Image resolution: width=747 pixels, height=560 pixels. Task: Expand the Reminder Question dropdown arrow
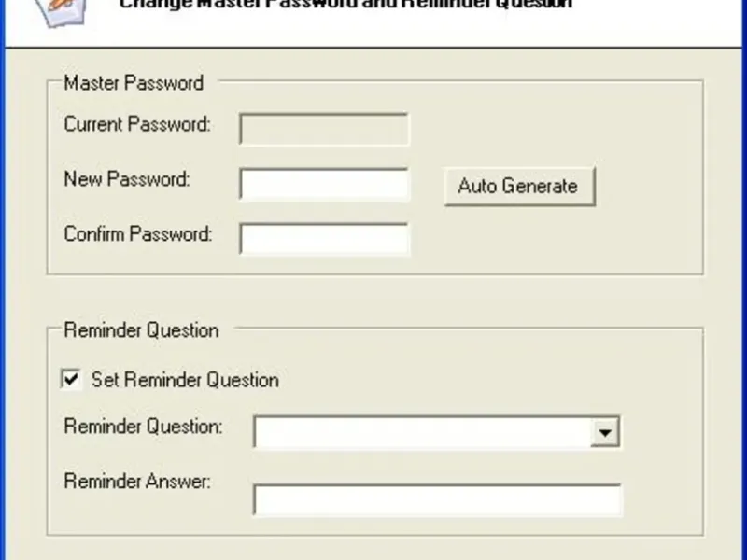tap(607, 432)
